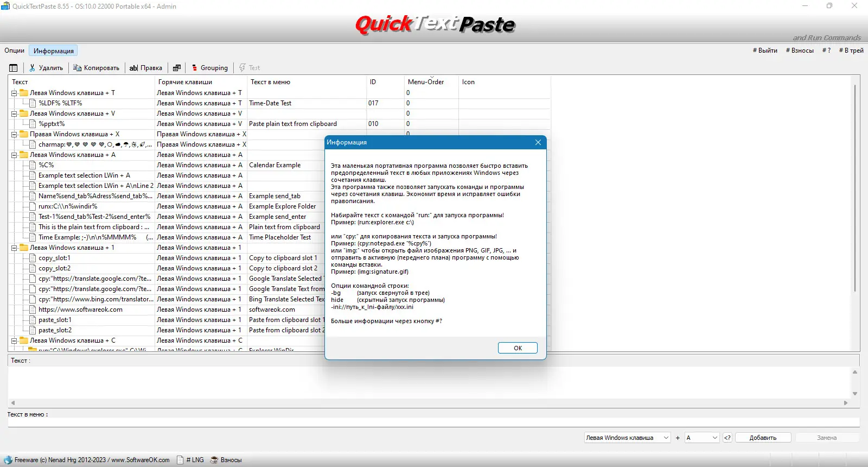
Task: Click the 'Example Explore Folder' menu text cell
Action: click(x=282, y=206)
